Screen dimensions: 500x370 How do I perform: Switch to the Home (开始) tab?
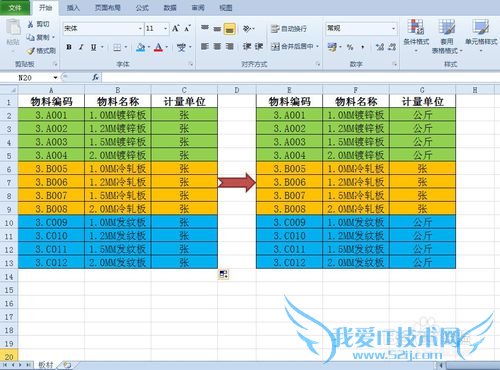pyautogui.click(x=46, y=7)
